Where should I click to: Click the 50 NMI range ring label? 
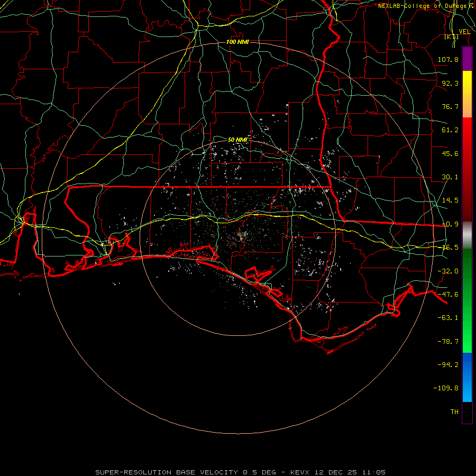(x=237, y=140)
